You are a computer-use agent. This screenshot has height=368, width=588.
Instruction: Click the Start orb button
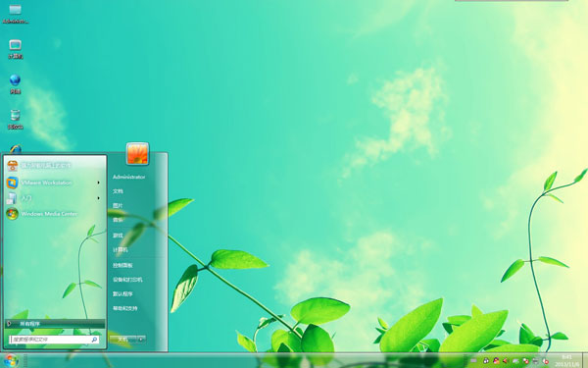[11, 360]
